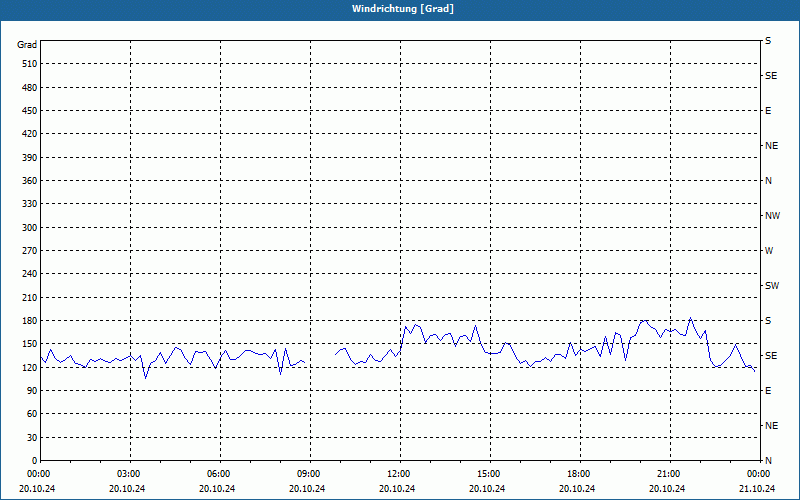This screenshot has height=500, width=800.
Task: Click the '09:00' time label
Action: point(311,474)
